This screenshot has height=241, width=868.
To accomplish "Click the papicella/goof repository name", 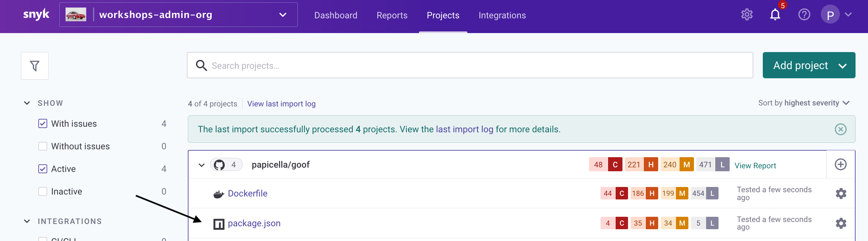I will (280, 165).
